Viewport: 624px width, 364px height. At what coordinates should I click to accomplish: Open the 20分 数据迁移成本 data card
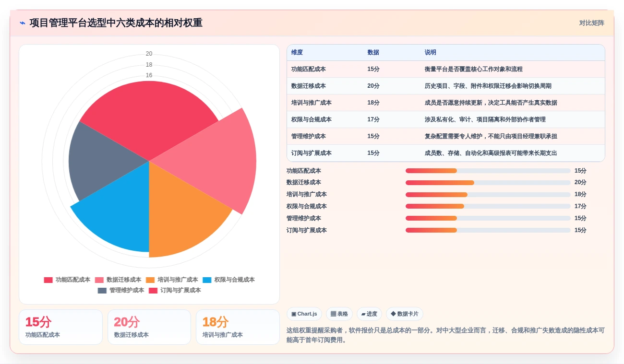149,327
